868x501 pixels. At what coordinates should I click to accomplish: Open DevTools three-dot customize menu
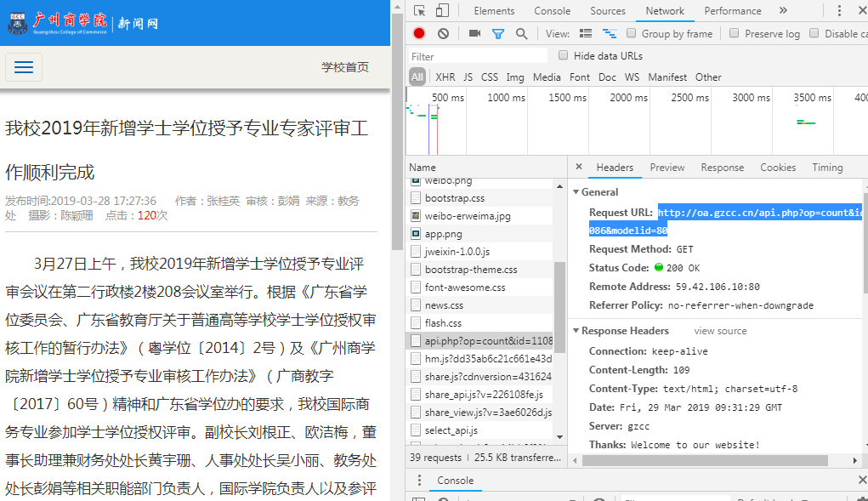839,11
